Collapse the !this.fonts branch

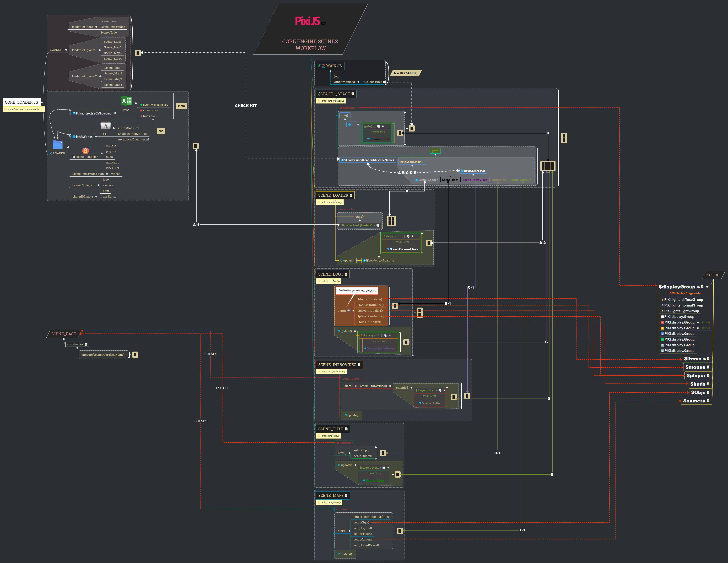pyautogui.click(x=96, y=137)
